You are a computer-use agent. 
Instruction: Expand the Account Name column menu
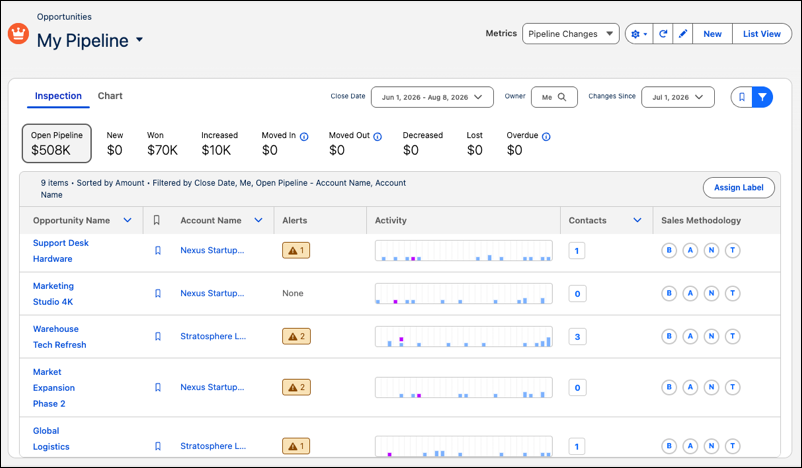pos(258,220)
